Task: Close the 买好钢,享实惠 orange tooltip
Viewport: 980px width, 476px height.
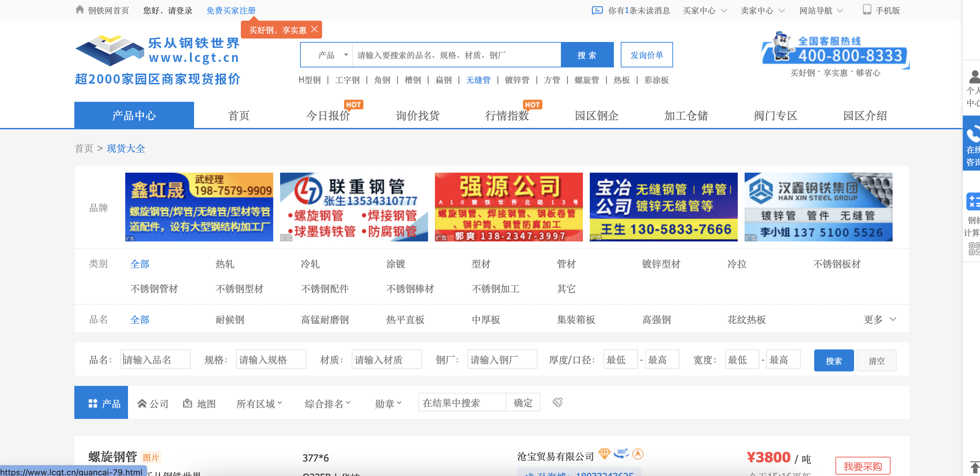Action: (x=314, y=29)
